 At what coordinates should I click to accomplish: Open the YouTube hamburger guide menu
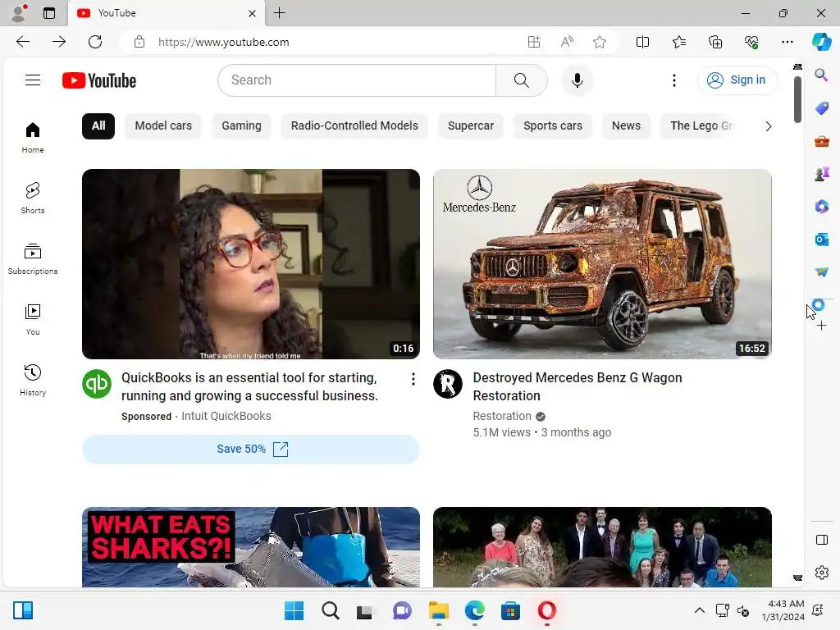coord(33,80)
